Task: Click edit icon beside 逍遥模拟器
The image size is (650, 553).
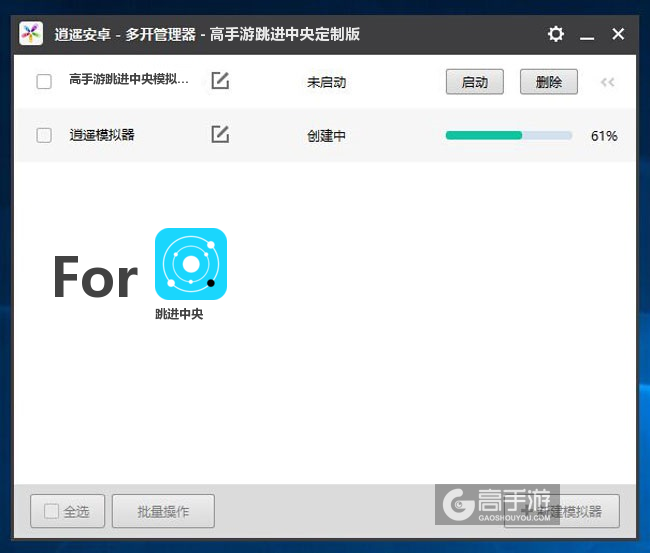Action: pos(220,134)
